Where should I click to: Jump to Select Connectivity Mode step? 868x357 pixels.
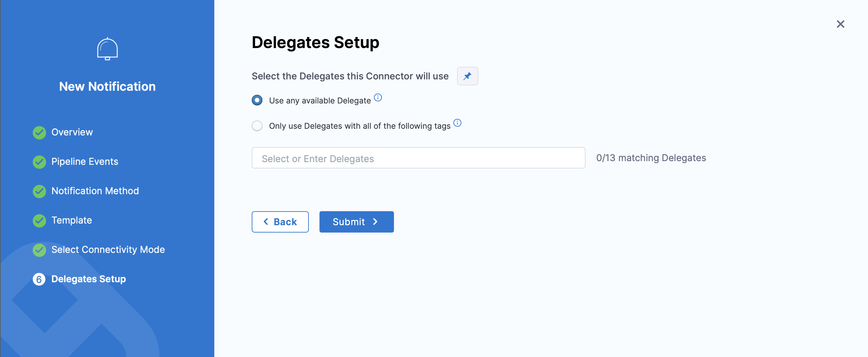108,250
